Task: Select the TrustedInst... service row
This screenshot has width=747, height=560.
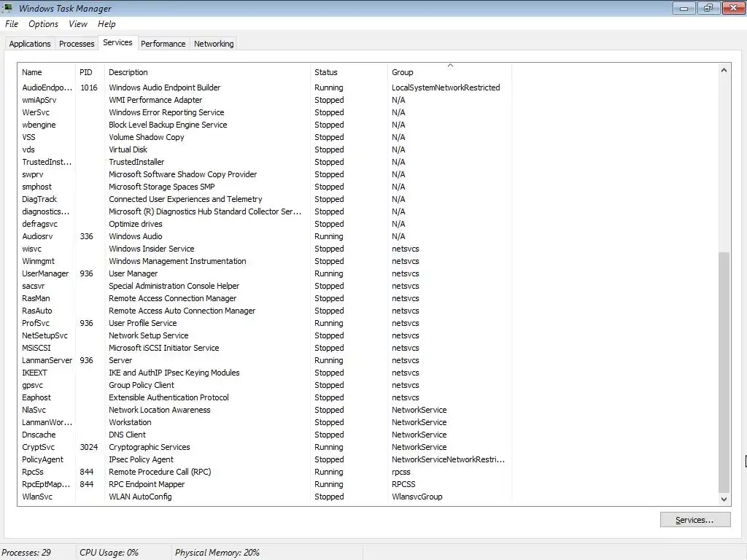Action: tap(266, 162)
